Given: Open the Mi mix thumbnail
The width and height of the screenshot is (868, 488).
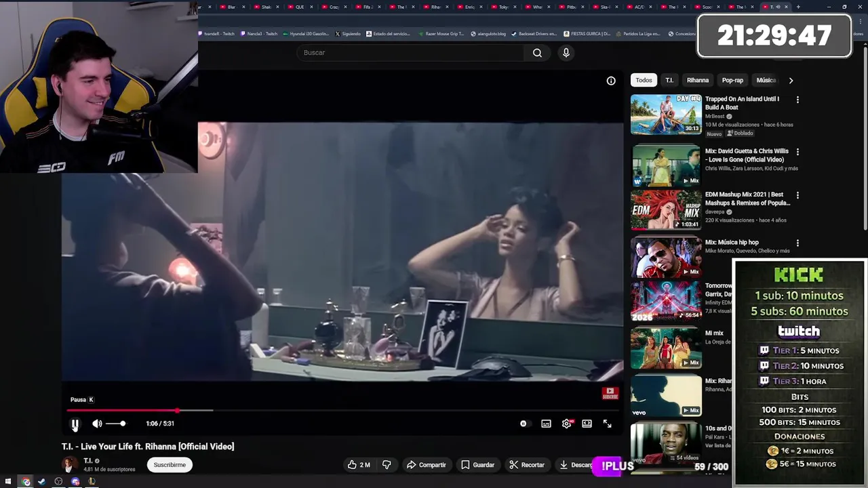Looking at the screenshot, I should [666, 348].
